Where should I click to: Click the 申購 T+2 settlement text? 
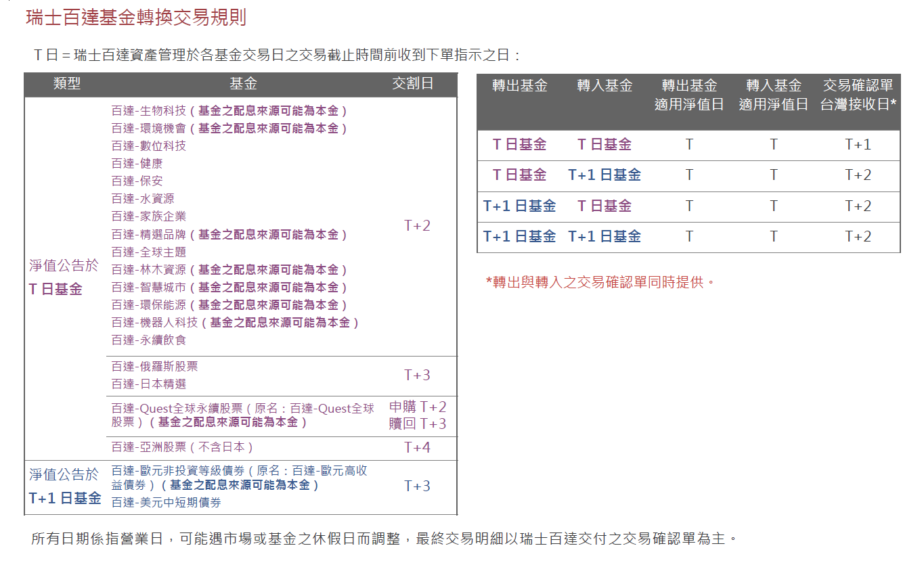418,407
